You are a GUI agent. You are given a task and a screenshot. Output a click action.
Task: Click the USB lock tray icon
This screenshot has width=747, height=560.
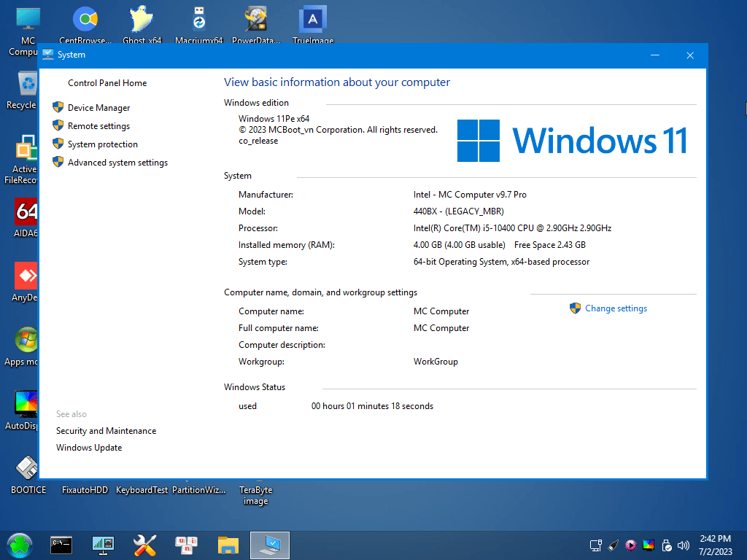coord(667,545)
